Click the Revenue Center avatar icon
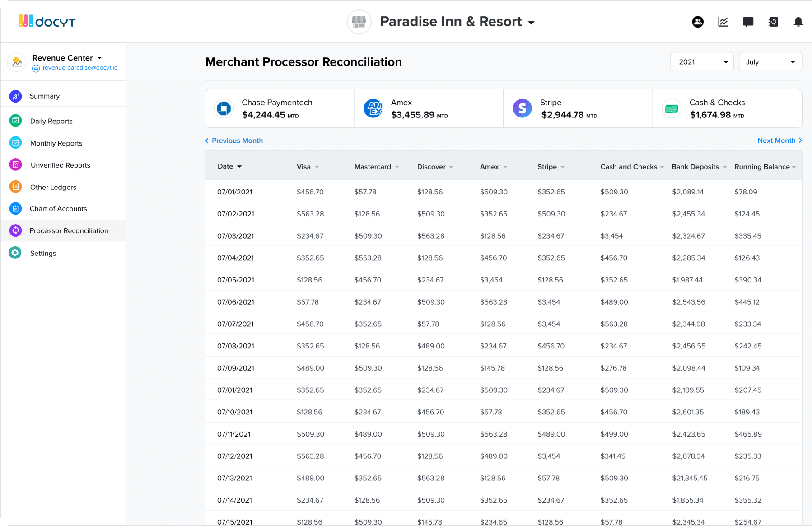The width and height of the screenshot is (812, 526). point(17,62)
